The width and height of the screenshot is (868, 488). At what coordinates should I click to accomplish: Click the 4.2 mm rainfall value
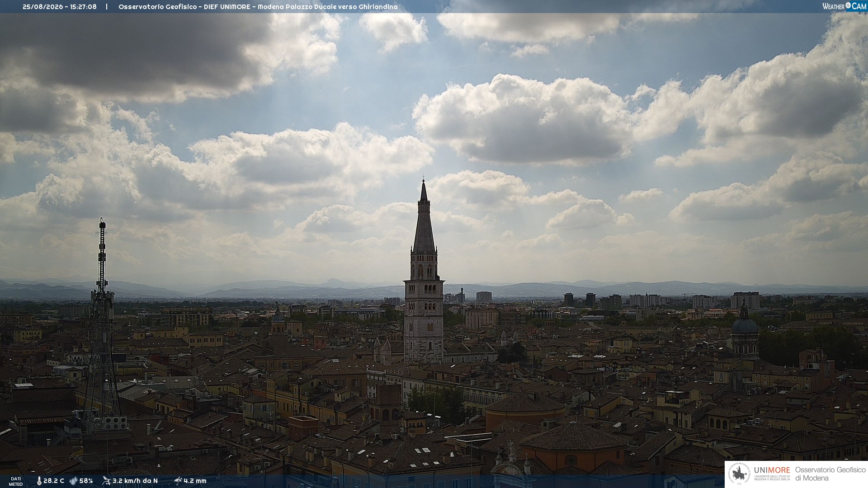pos(195,481)
